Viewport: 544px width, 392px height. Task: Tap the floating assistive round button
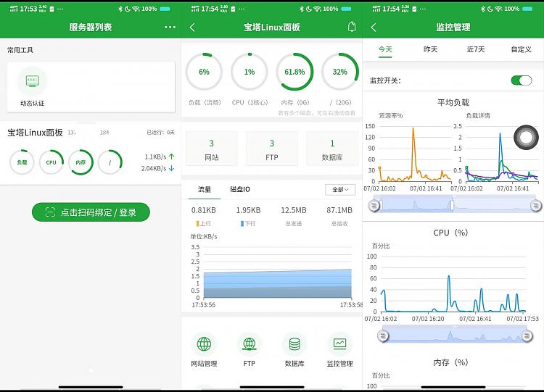(526, 137)
